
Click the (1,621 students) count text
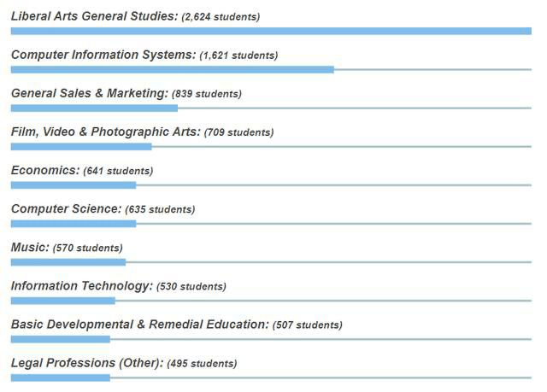tap(239, 56)
